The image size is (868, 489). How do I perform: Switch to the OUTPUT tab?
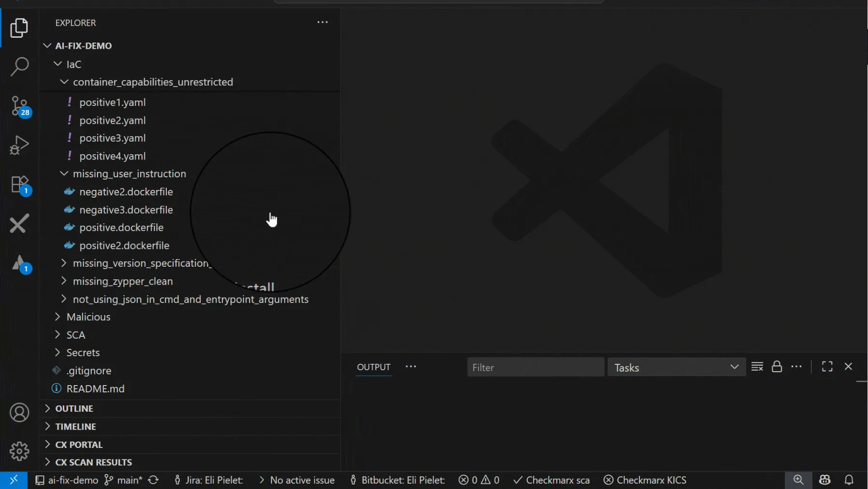click(374, 367)
